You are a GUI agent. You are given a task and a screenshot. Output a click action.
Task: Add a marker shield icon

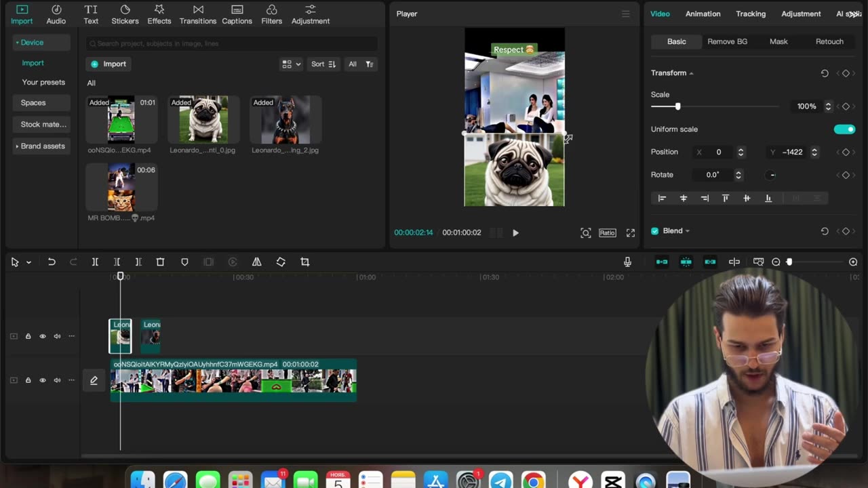(184, 262)
